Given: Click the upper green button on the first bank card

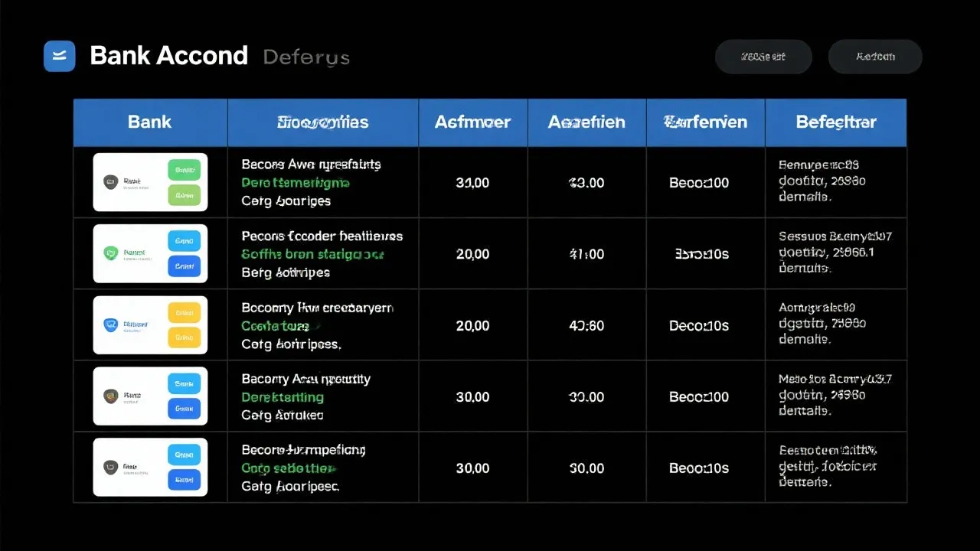Looking at the screenshot, I should [184, 170].
